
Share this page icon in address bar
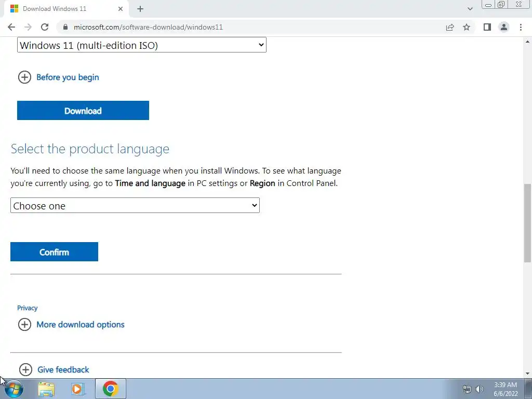pyautogui.click(x=450, y=27)
